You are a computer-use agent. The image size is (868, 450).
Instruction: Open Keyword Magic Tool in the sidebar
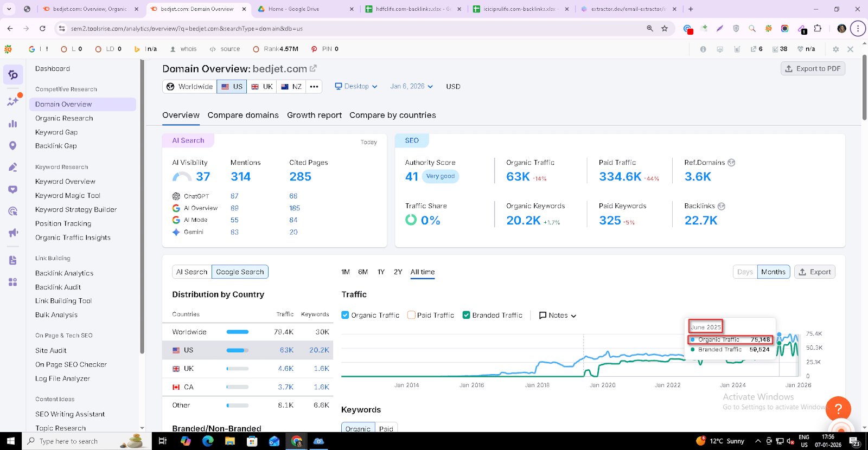point(68,195)
